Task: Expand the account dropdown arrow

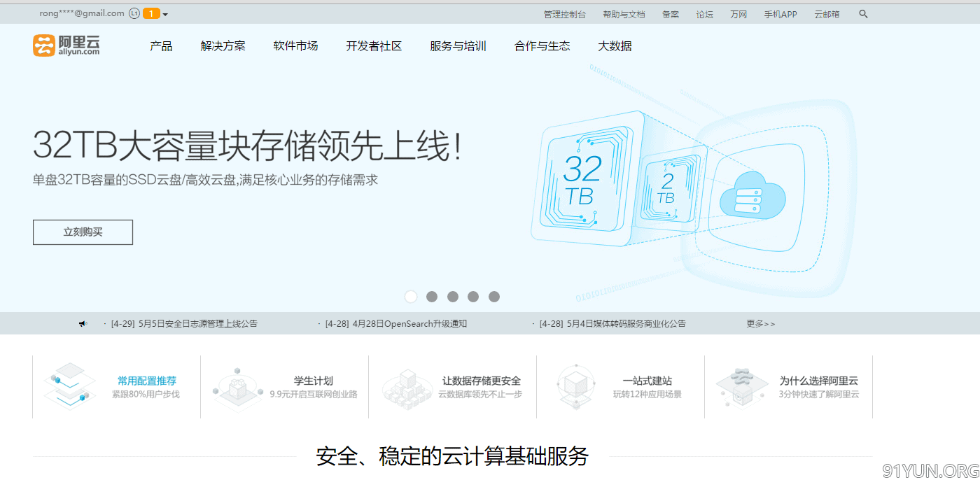Action: pos(165,14)
